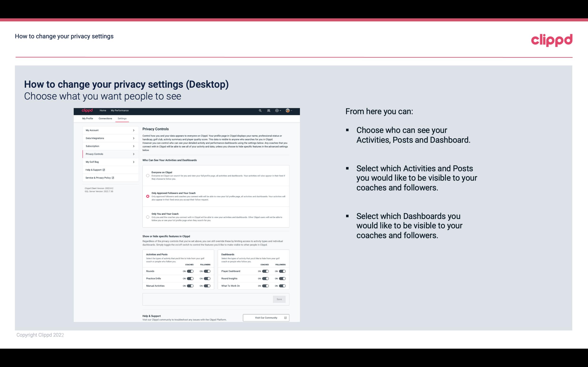Click Visit Our Community button
This screenshot has height=367, width=588.
[266, 318]
